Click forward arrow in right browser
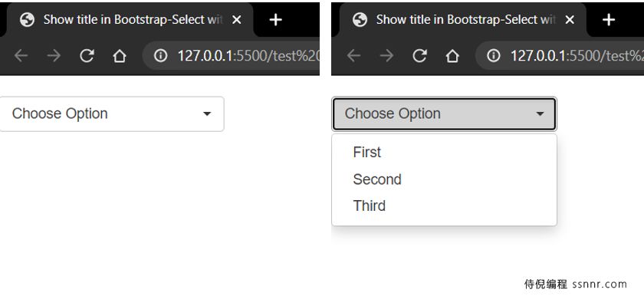The height and width of the screenshot is (296, 644). 386,55
